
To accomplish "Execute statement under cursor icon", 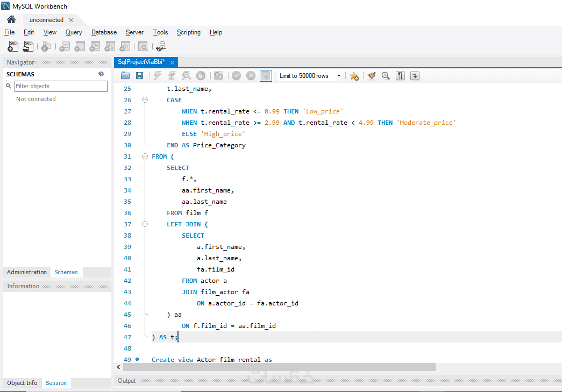I will [x=172, y=76].
